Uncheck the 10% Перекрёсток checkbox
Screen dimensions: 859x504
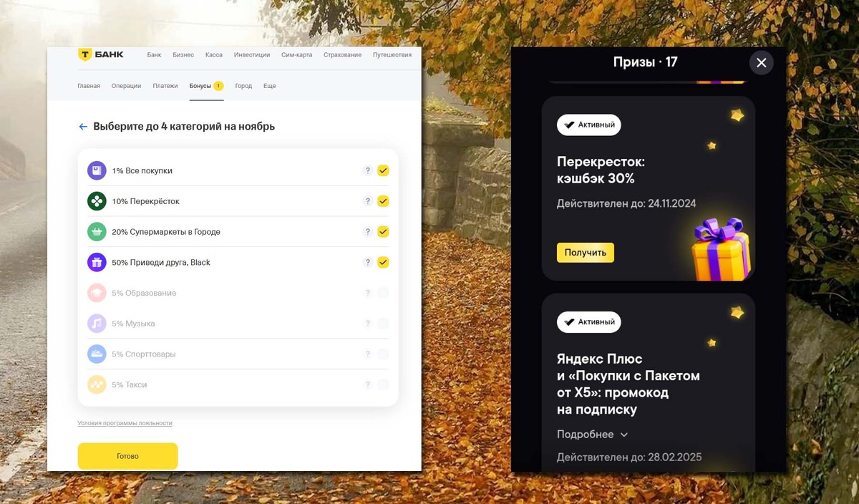[x=383, y=201]
